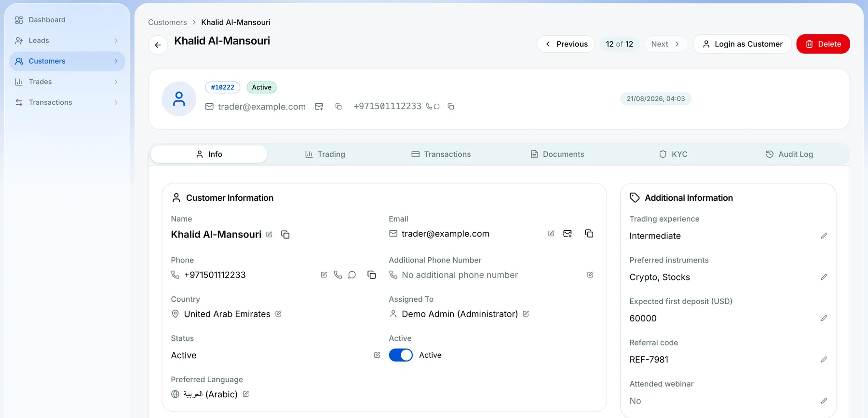Expand the Transactions sidebar menu
This screenshot has height=418, width=868.
coord(67,102)
